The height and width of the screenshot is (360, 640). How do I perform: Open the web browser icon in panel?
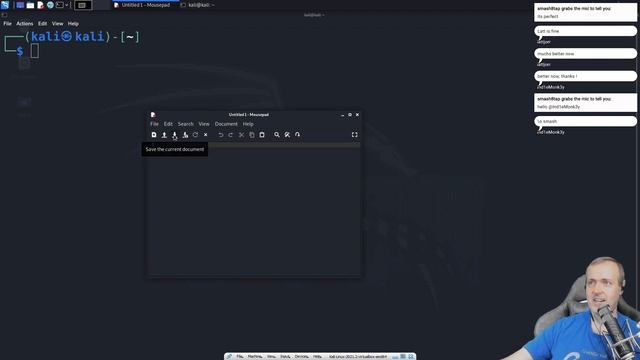[x=50, y=5]
